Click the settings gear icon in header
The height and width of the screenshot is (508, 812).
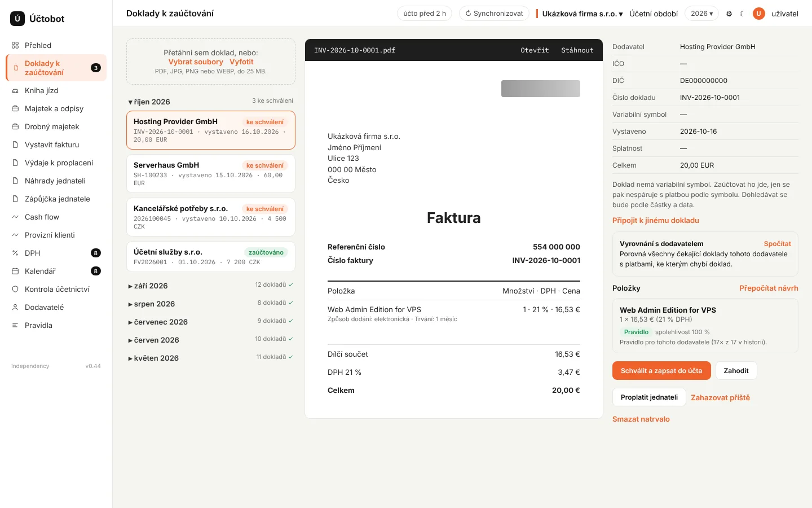click(x=729, y=14)
